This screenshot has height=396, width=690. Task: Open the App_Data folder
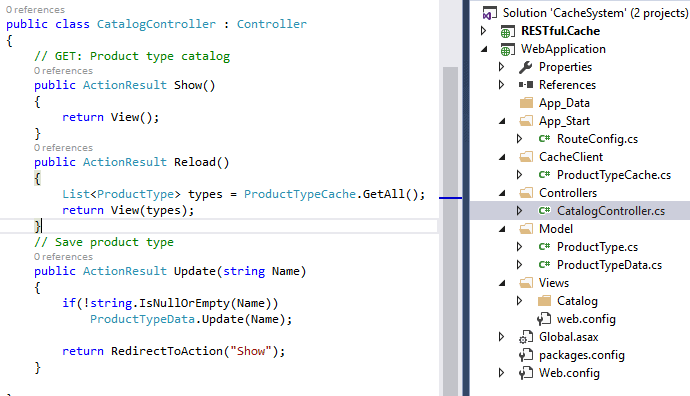(564, 103)
